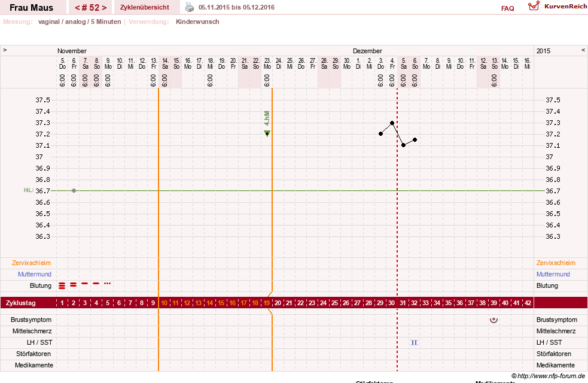Click temperature point on December 3
This screenshot has height=383, width=588.
[380, 134]
